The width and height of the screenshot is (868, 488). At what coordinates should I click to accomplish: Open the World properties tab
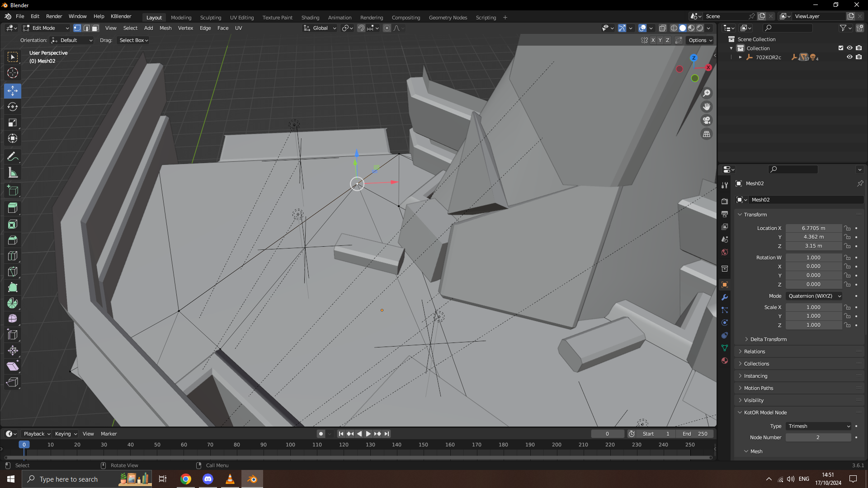click(725, 252)
